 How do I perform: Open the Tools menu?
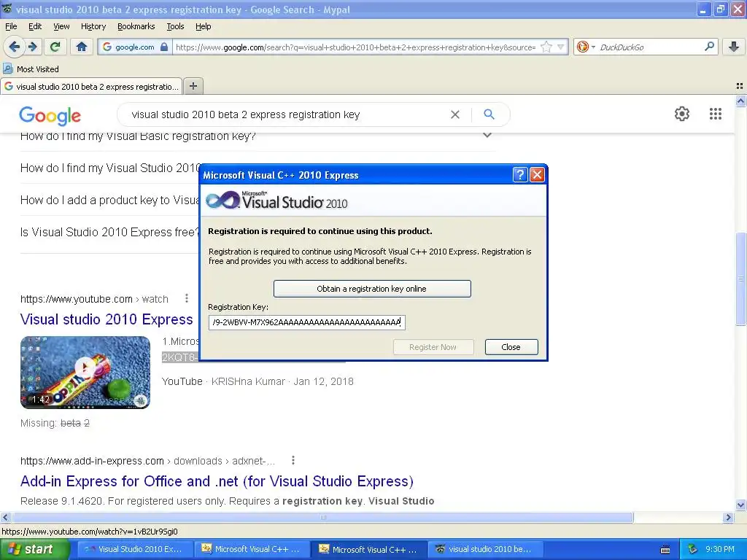click(175, 26)
